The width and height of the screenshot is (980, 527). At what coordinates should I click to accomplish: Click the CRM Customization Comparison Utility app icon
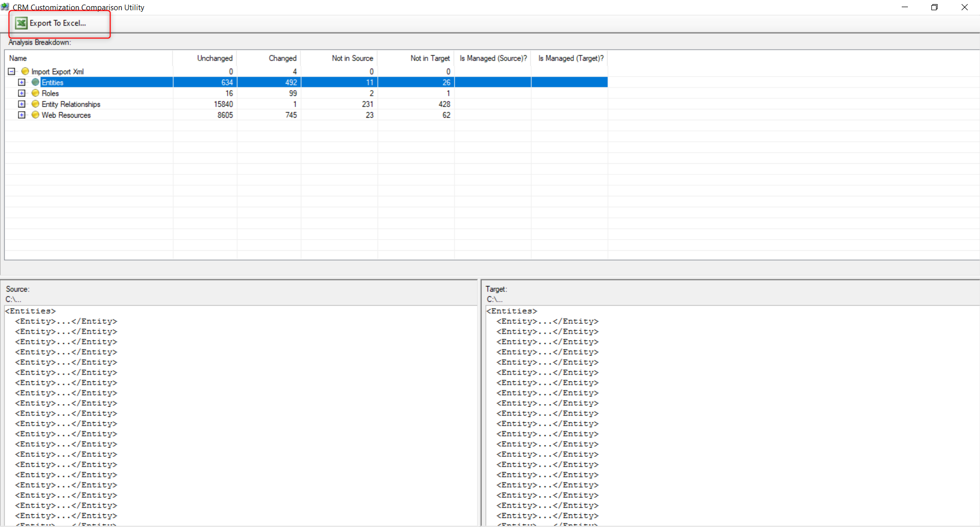[x=5, y=7]
